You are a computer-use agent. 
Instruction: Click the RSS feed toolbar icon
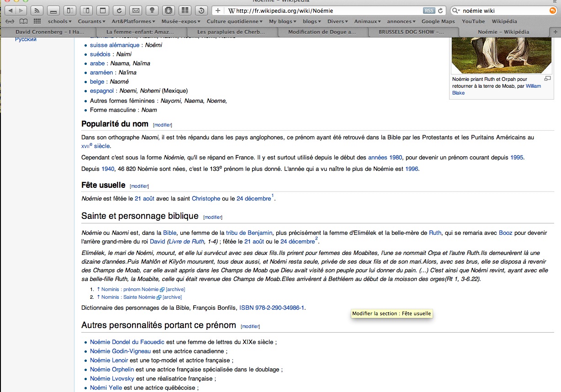click(x=38, y=10)
